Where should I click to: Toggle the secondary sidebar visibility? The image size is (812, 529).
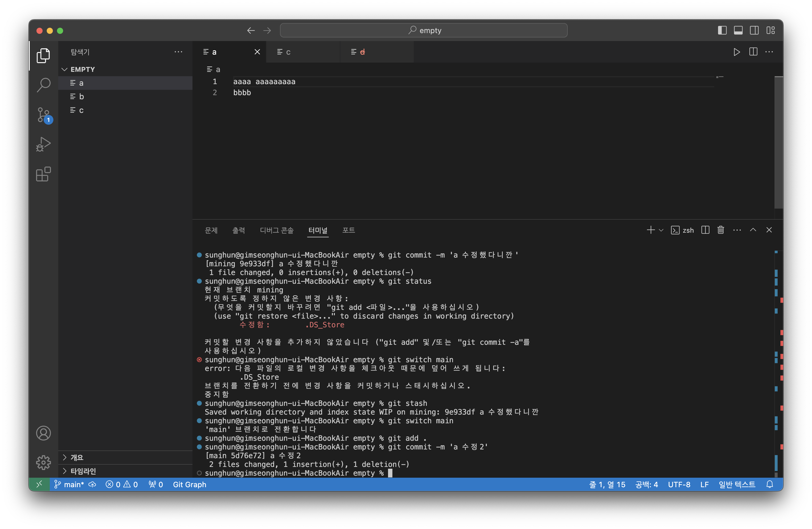pos(754,30)
